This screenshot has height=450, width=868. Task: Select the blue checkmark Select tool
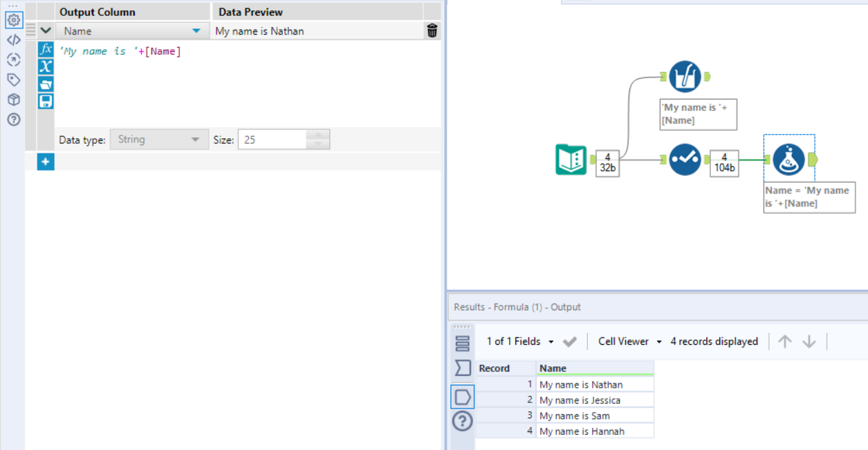click(684, 159)
